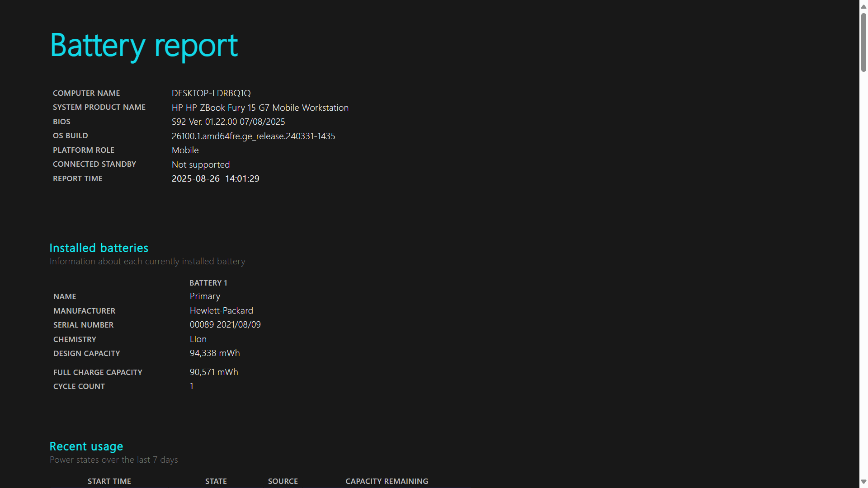Click the vertical scrollbar thumb
This screenshot has height=488, width=868.
pyautogui.click(x=863, y=42)
